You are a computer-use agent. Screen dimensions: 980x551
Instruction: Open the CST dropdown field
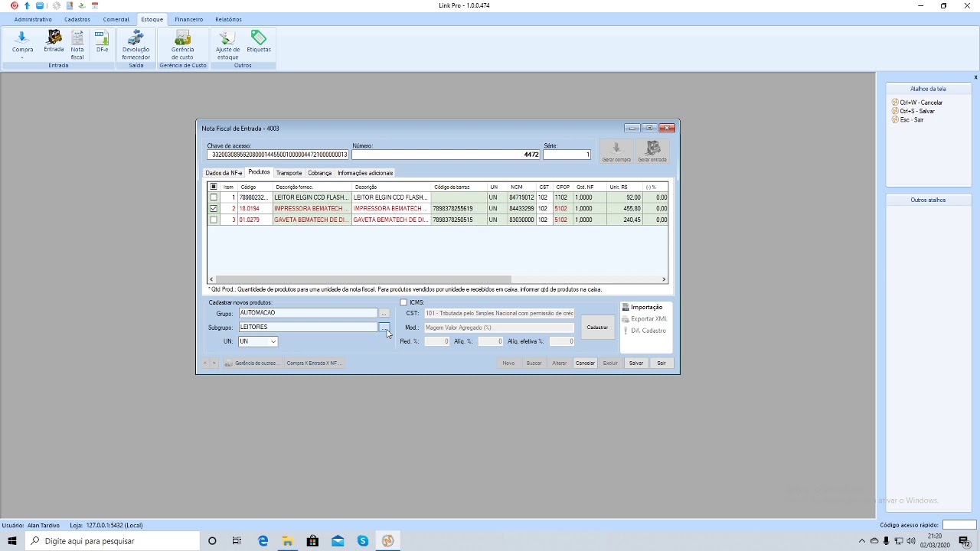click(498, 313)
